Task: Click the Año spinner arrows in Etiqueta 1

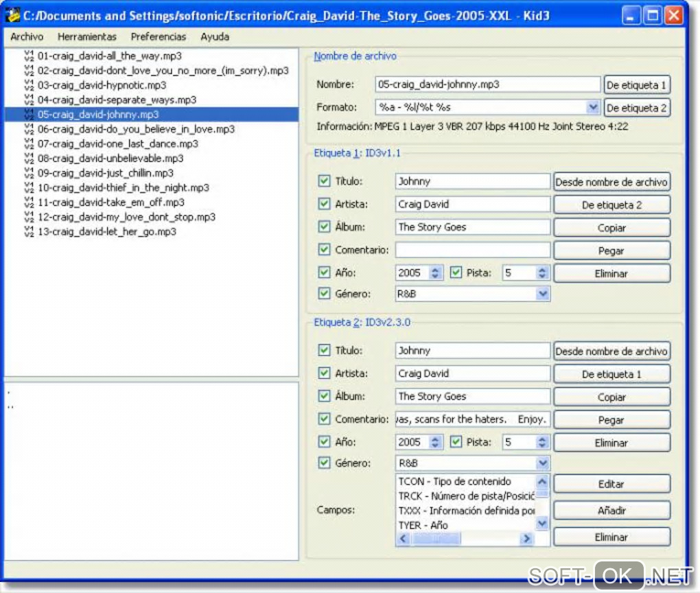Action: pos(436,273)
